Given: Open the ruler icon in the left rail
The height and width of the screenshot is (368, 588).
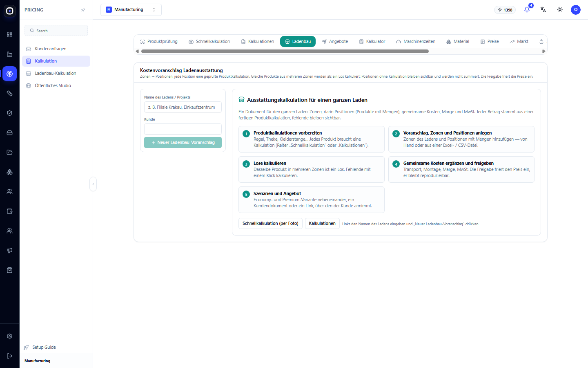Looking at the screenshot, I should (10, 94).
